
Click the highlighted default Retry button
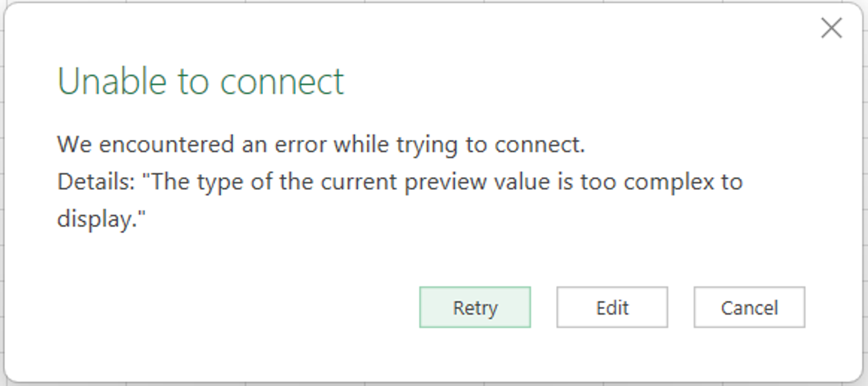[475, 307]
